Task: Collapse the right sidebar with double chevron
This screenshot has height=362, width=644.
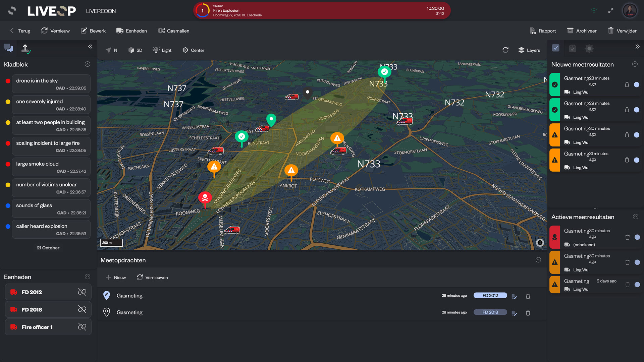Action: (x=637, y=47)
